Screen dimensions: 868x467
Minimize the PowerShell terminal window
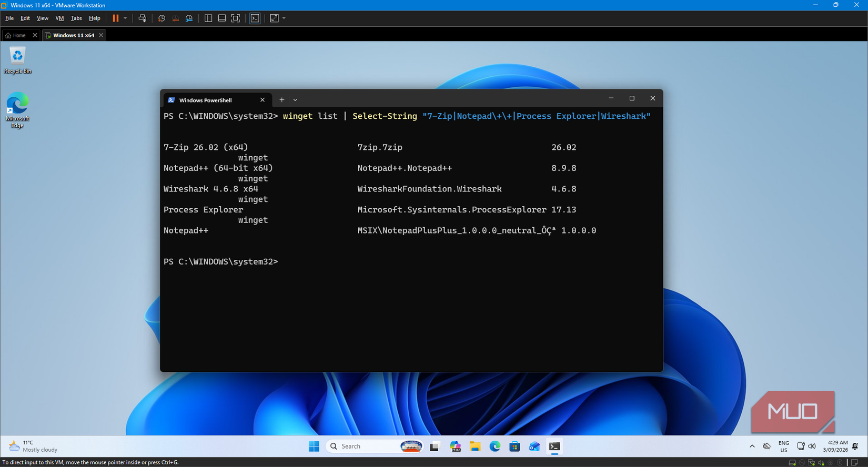611,98
